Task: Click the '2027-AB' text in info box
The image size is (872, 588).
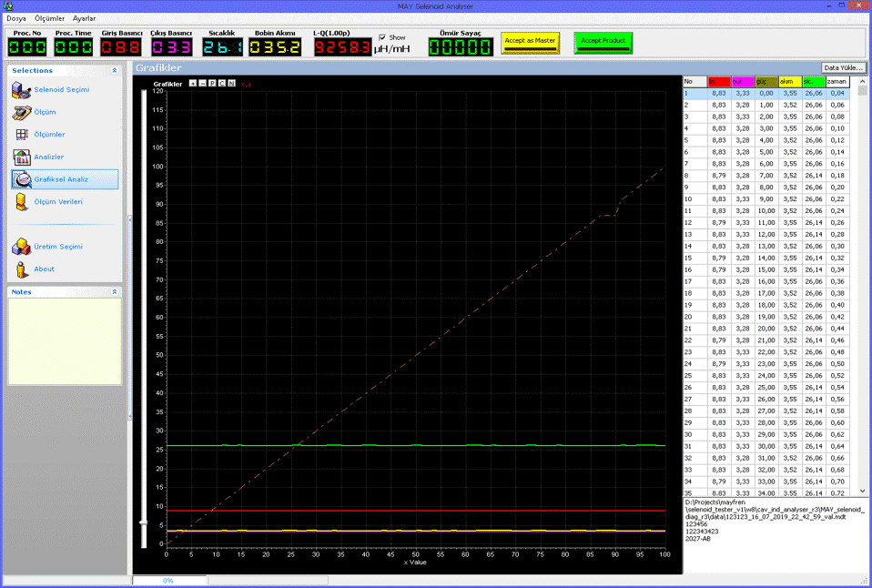Action: click(698, 539)
